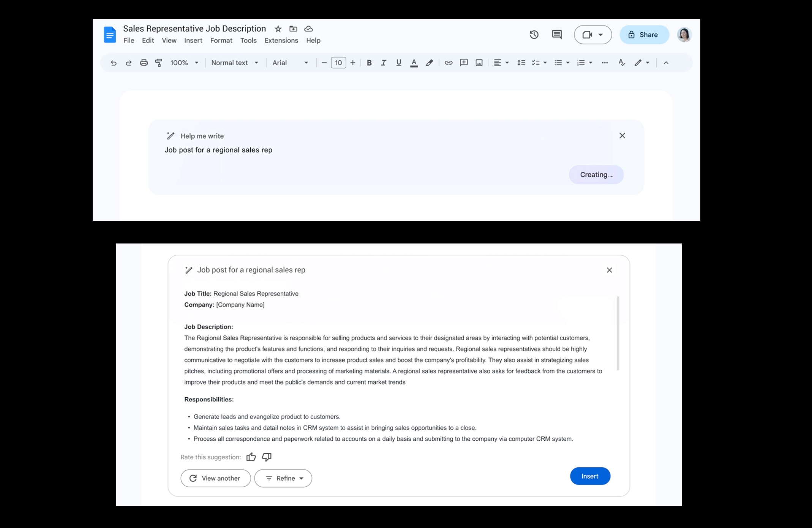Toggle underline formatting
Screen dimensions: 812x528
[x=398, y=63]
